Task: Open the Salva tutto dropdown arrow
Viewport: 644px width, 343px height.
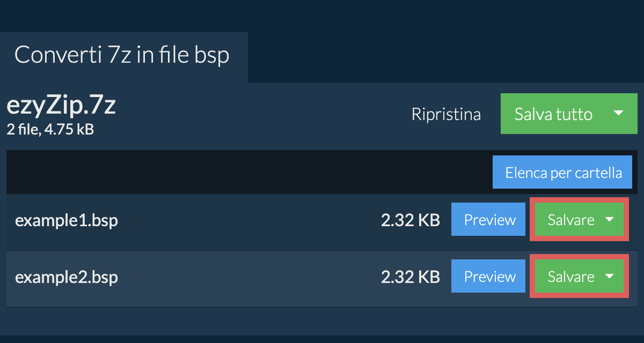Action: [618, 114]
